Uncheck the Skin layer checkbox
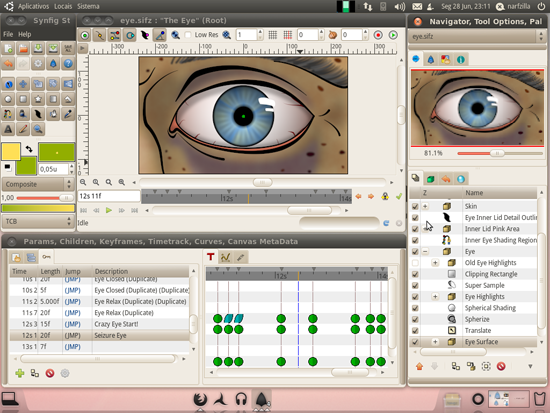The height and width of the screenshot is (413, 550). point(415,206)
